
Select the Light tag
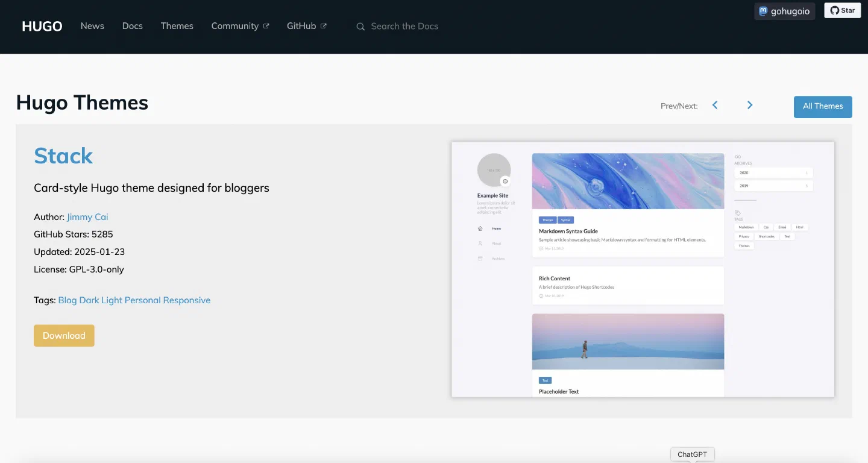click(x=112, y=300)
